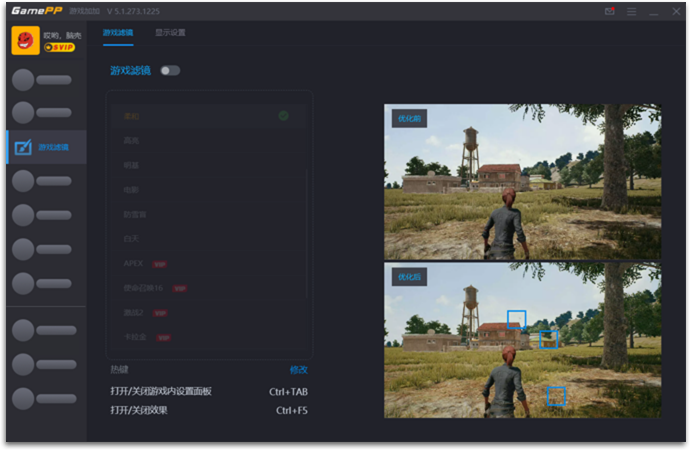Select the 电影 filter preset
This screenshot has width=691, height=451.
click(208, 190)
